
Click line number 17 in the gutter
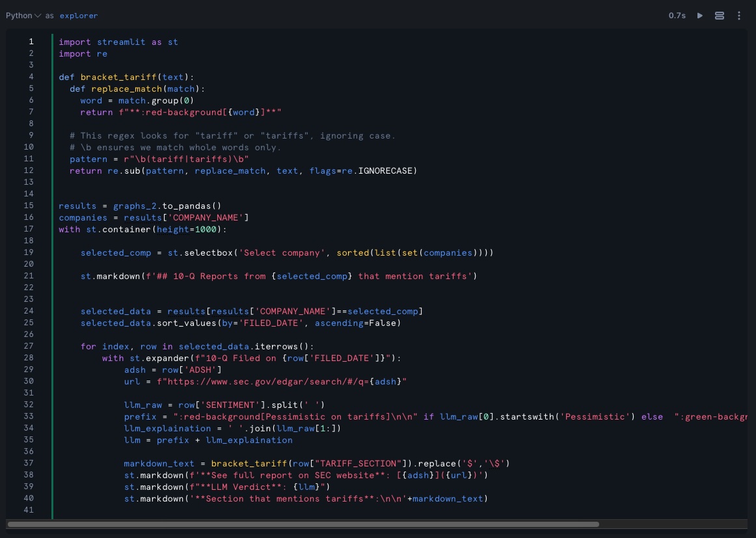29,229
